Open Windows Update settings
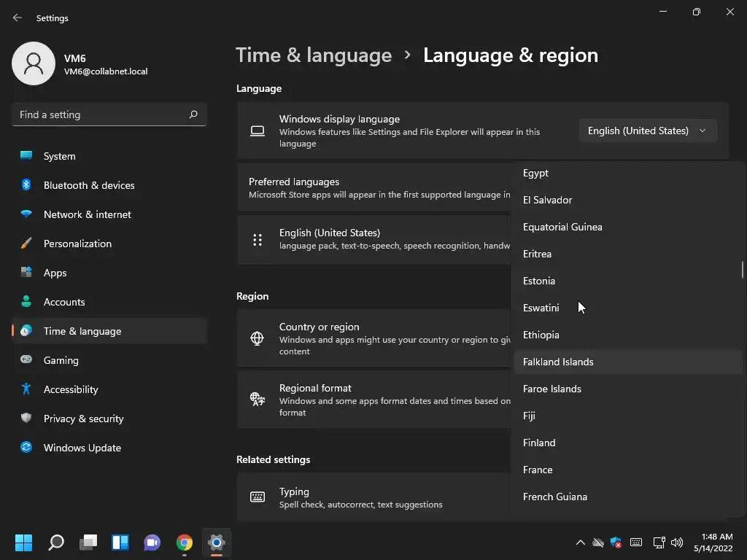The height and width of the screenshot is (560, 747). coord(109,448)
